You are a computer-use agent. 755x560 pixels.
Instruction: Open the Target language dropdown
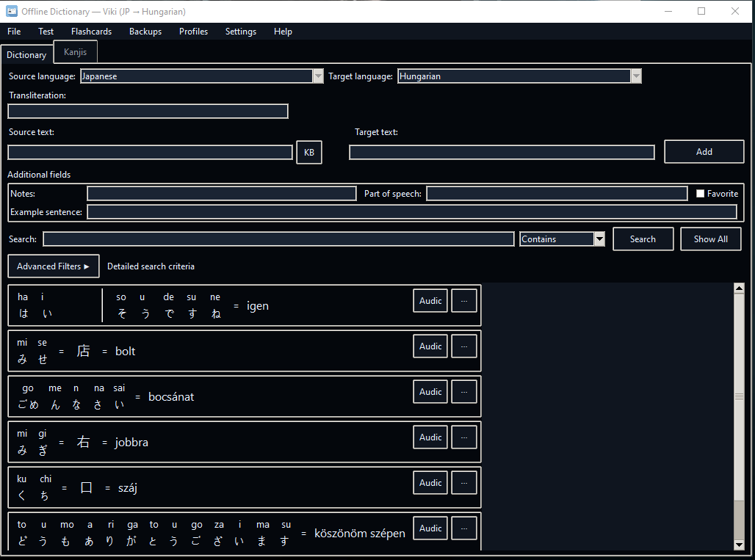click(636, 76)
